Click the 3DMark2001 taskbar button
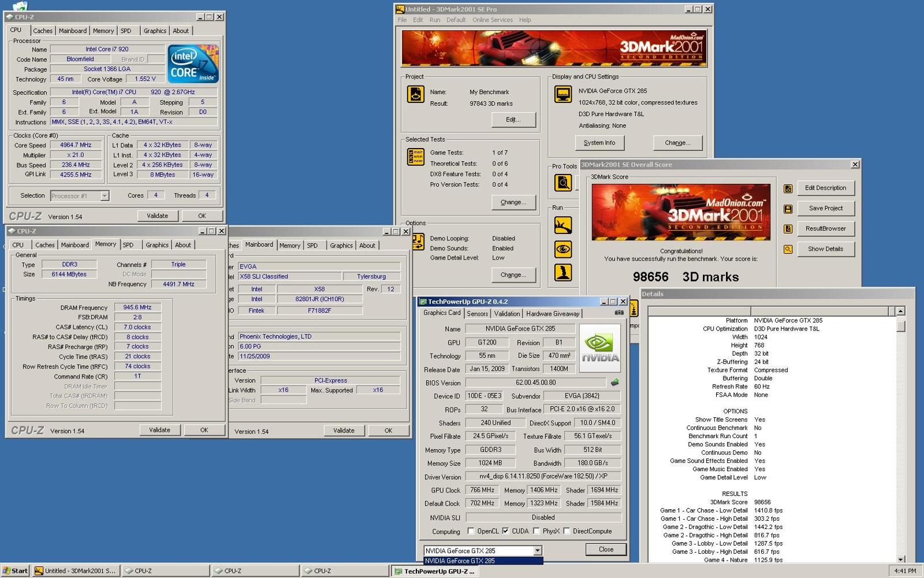The width and height of the screenshot is (924, 578). [x=76, y=571]
